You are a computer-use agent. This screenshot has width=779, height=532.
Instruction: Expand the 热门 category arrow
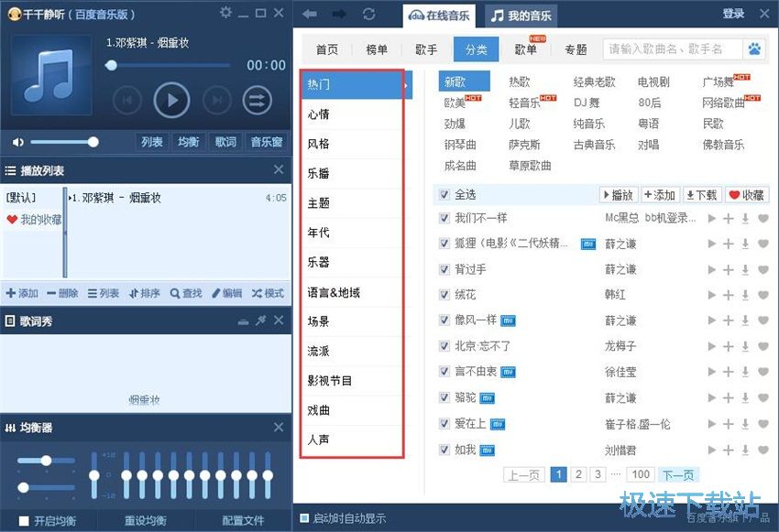(407, 85)
